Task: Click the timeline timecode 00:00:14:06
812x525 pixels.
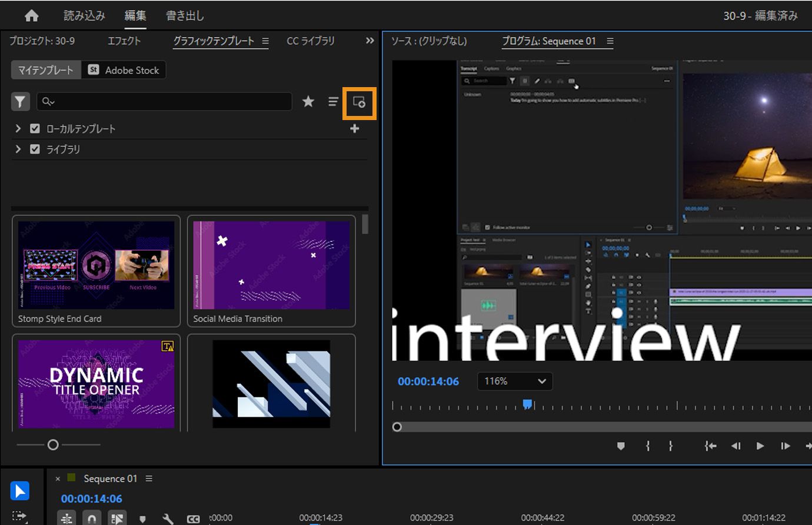Action: 92,499
